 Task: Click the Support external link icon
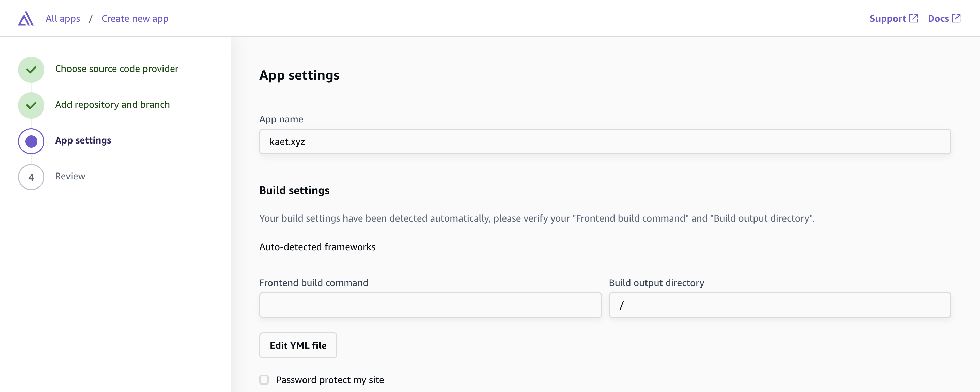click(x=914, y=18)
